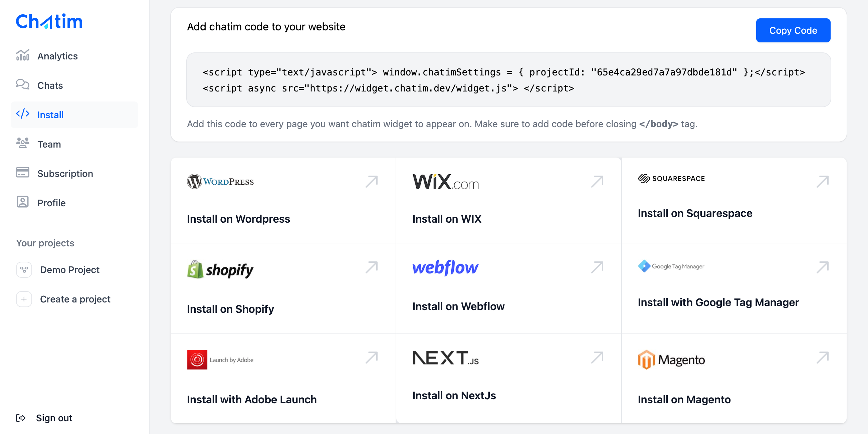Go to the Install menu item
The height and width of the screenshot is (434, 868).
coord(74,115)
